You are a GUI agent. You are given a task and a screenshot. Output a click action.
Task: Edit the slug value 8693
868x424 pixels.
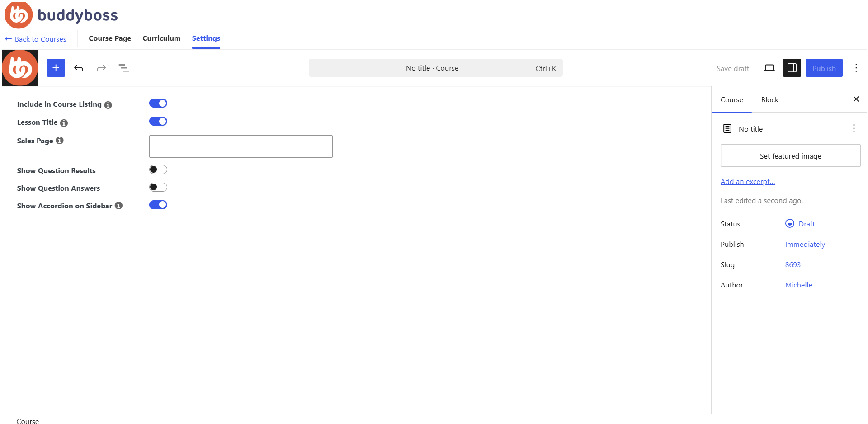[x=793, y=264]
